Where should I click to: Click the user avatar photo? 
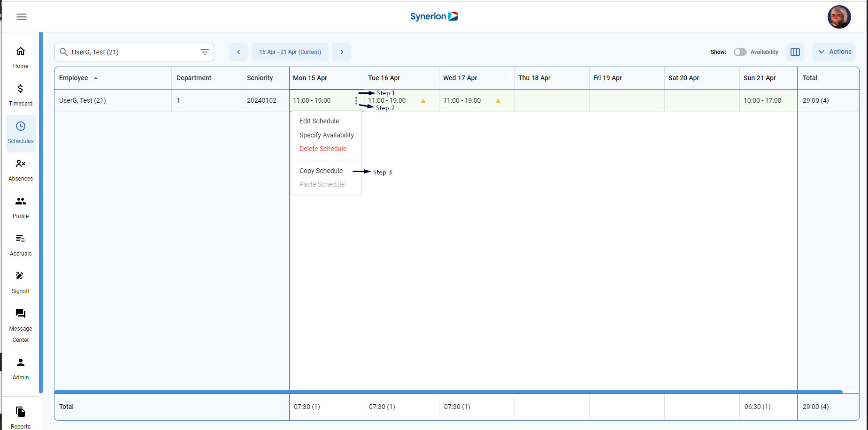tap(839, 17)
